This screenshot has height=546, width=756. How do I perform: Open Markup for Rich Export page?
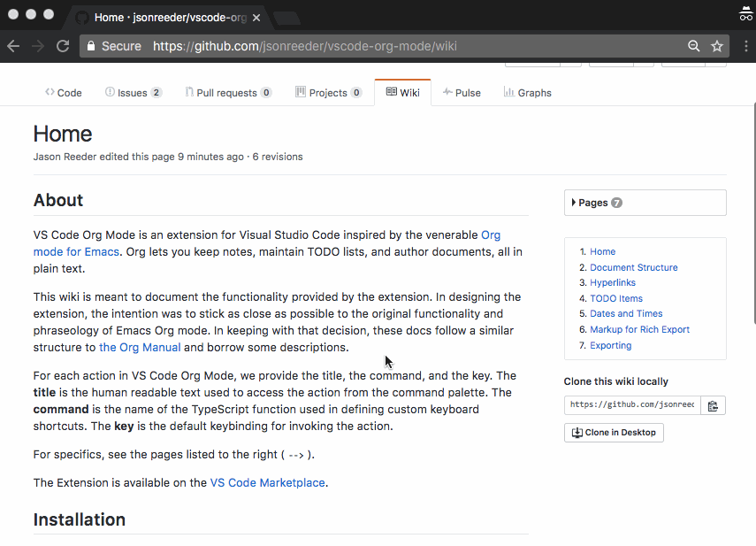[x=640, y=329]
